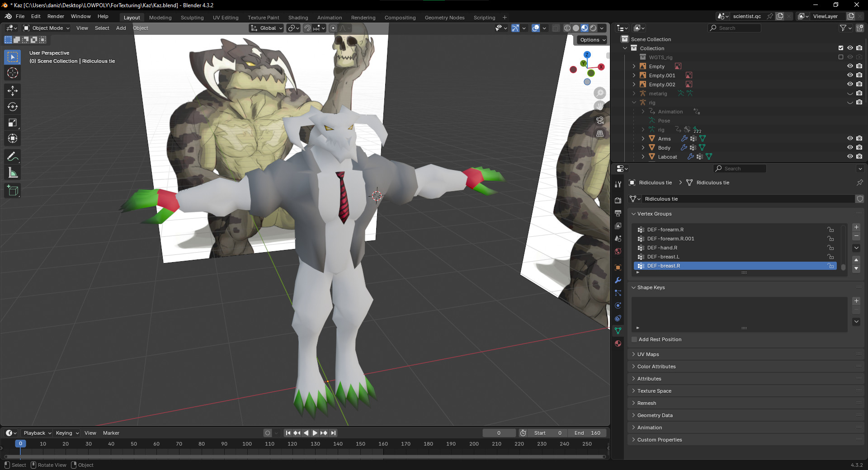This screenshot has height=470, width=868.
Task: Expand the Color Attributes panel
Action: pyautogui.click(x=656, y=367)
